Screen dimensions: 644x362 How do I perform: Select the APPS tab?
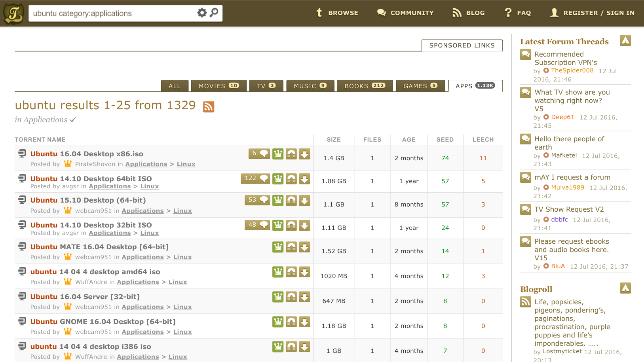point(475,86)
